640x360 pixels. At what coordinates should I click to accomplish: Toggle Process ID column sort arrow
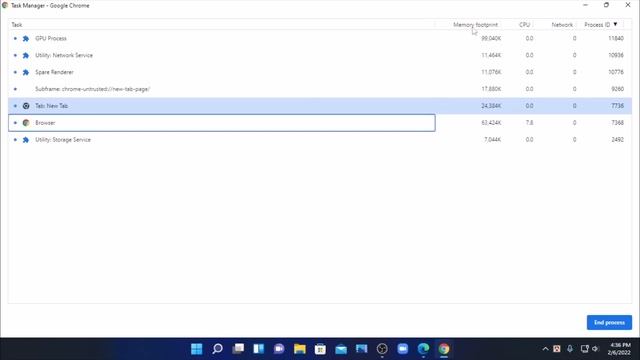pyautogui.click(x=616, y=24)
